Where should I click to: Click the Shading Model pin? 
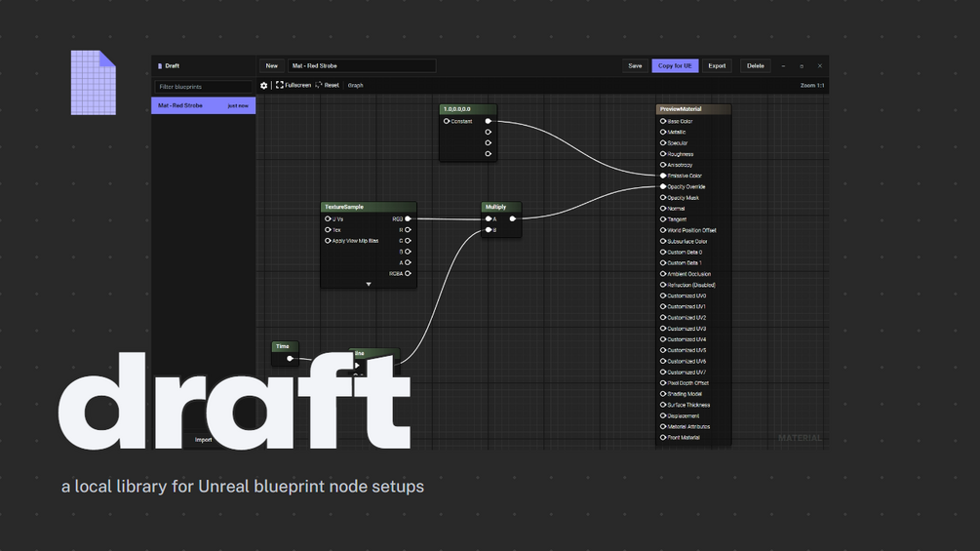(x=663, y=394)
